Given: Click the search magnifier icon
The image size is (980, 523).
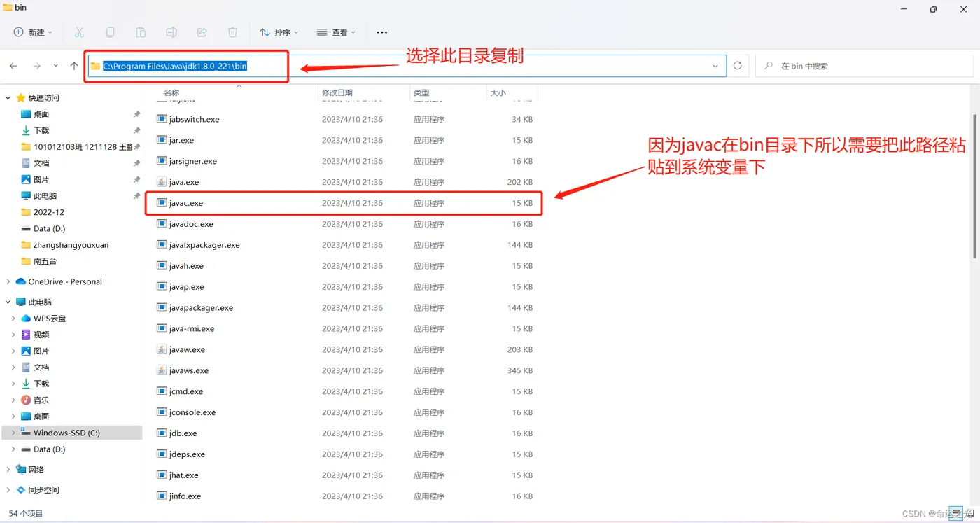Looking at the screenshot, I should (x=769, y=66).
